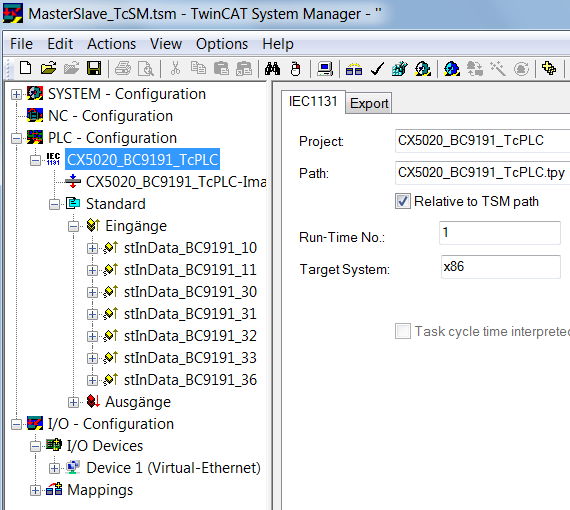This screenshot has height=510, width=570.
Task: Open the View menu
Action: point(166,44)
